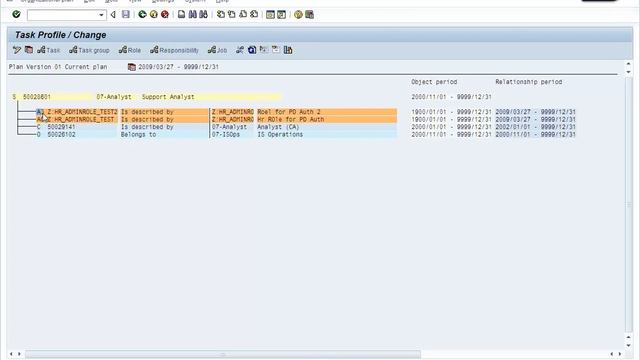This screenshot has width=640, height=360.
Task: Go to the previous page icon
Action: (232, 15)
